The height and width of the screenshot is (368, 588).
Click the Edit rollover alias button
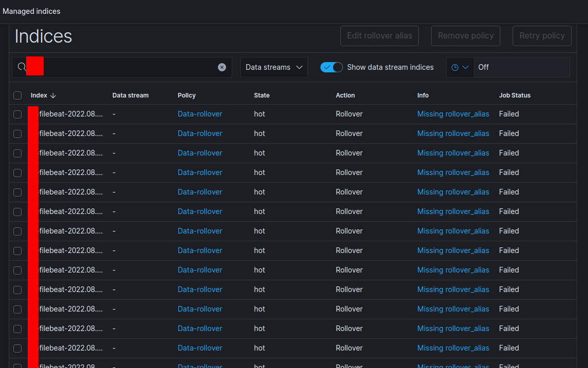[379, 36]
